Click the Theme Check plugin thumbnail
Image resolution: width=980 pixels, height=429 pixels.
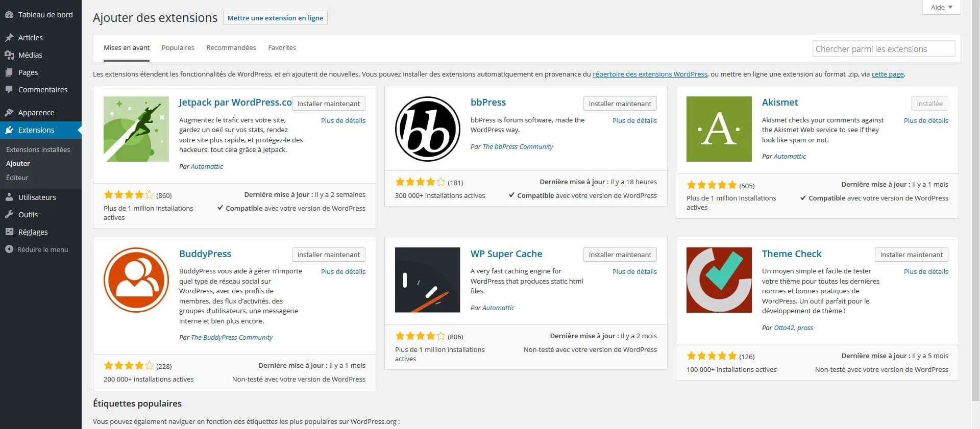point(719,280)
